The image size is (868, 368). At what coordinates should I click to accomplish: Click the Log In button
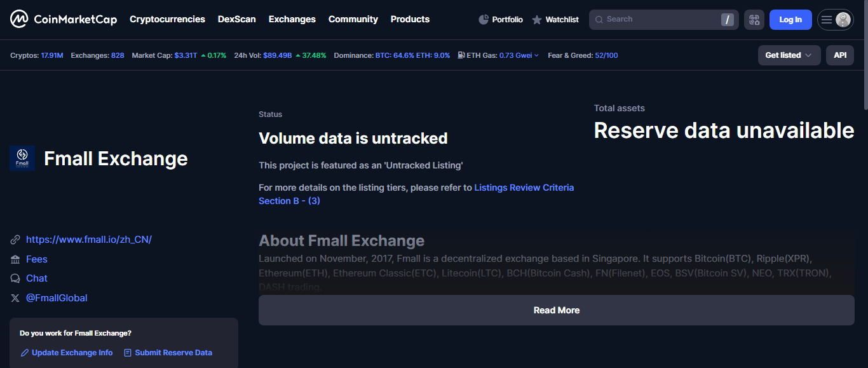(x=790, y=20)
